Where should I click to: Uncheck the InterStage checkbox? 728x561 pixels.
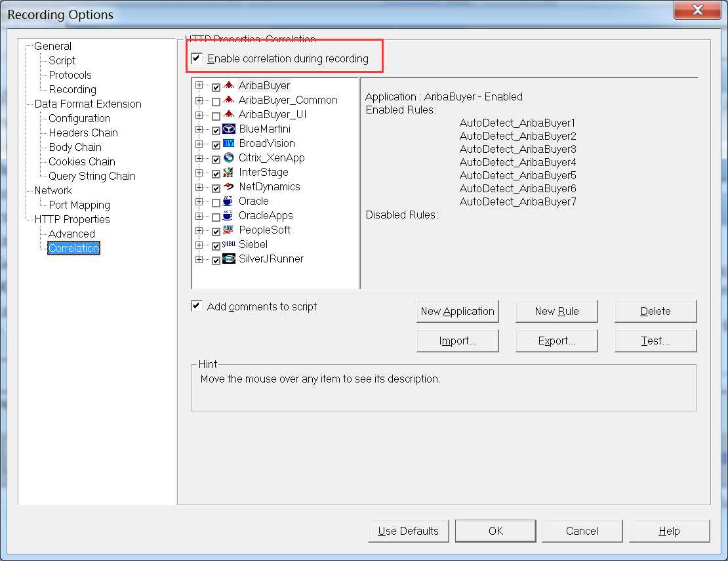(216, 174)
